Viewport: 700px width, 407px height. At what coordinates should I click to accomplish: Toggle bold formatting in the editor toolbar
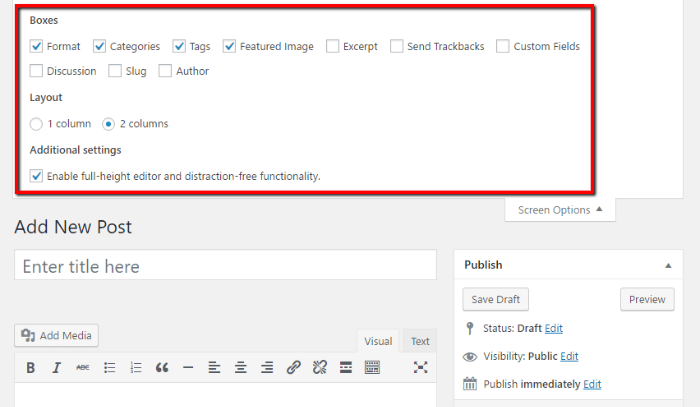pos(30,367)
